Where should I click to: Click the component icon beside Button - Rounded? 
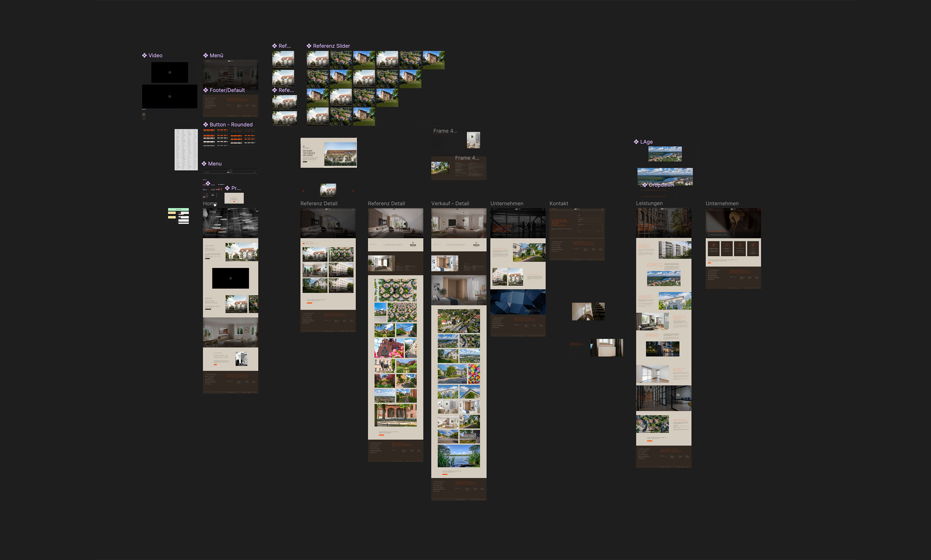click(x=206, y=124)
